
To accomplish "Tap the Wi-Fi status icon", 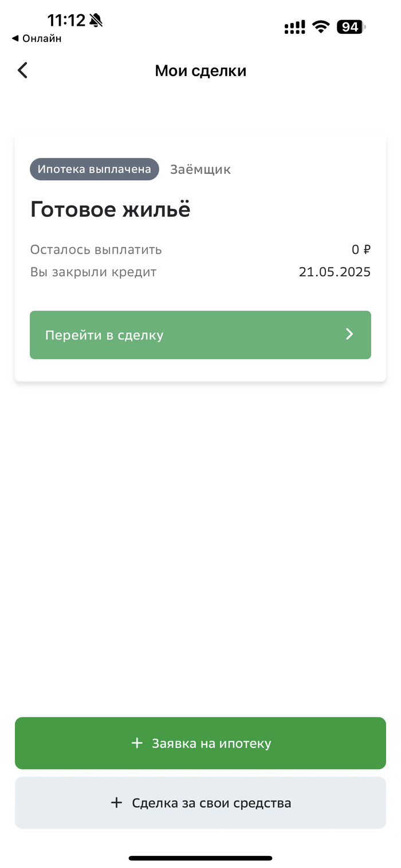I will (x=321, y=27).
